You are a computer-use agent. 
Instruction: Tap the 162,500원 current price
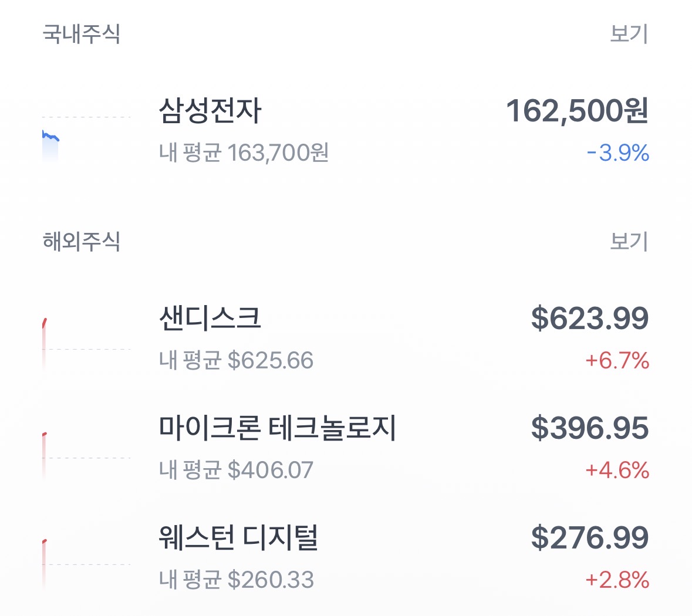[577, 111]
